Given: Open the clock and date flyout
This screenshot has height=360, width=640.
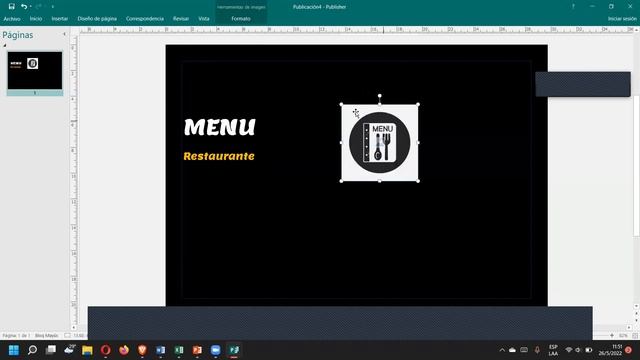Looking at the screenshot, I should tap(611, 350).
